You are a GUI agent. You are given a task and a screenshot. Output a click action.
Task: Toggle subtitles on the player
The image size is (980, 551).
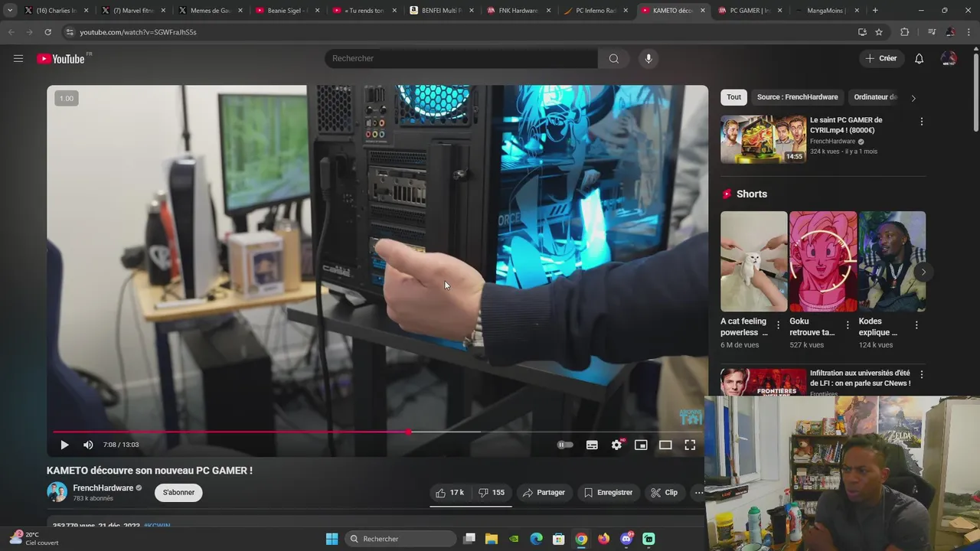click(x=592, y=445)
